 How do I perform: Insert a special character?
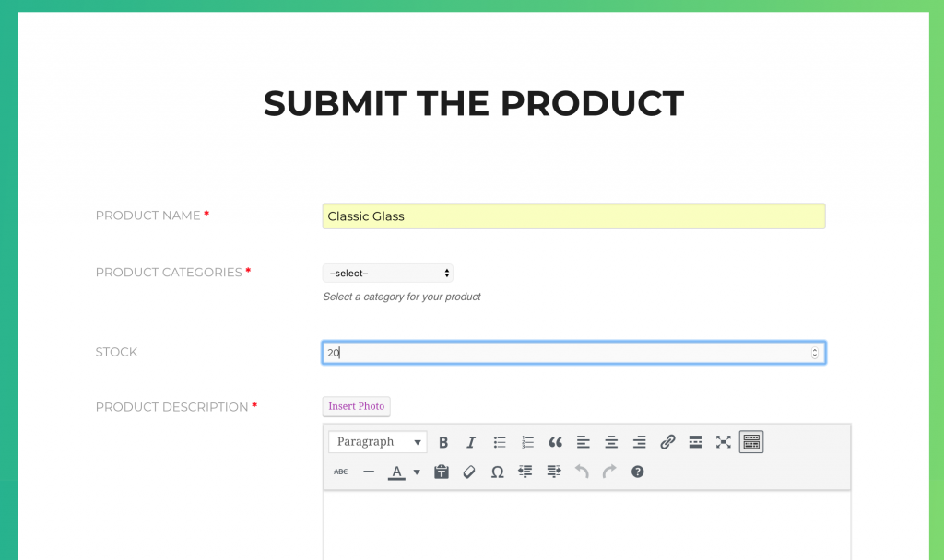[497, 472]
